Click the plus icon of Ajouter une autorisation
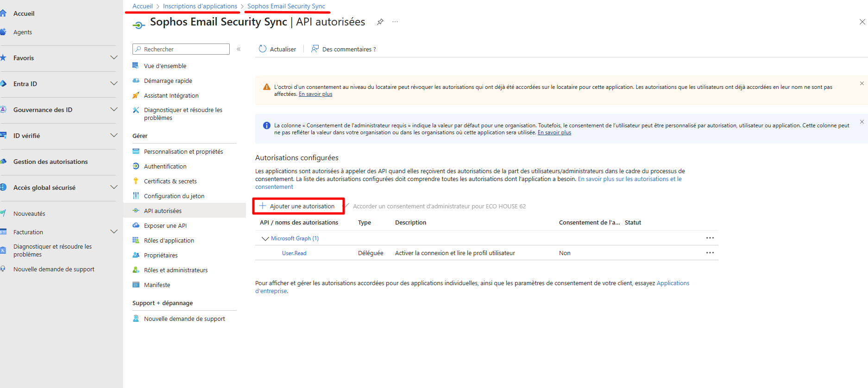868x388 pixels. tap(263, 206)
